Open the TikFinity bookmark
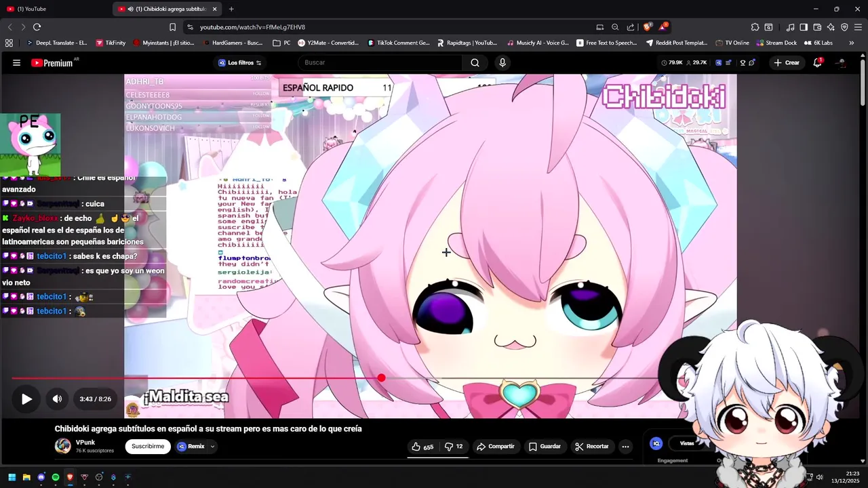868x488 pixels. tap(111, 43)
